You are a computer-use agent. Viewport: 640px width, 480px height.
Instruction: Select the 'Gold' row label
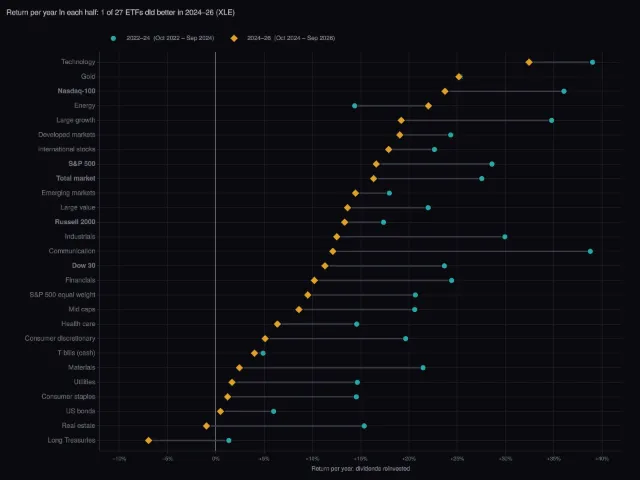pos(88,76)
